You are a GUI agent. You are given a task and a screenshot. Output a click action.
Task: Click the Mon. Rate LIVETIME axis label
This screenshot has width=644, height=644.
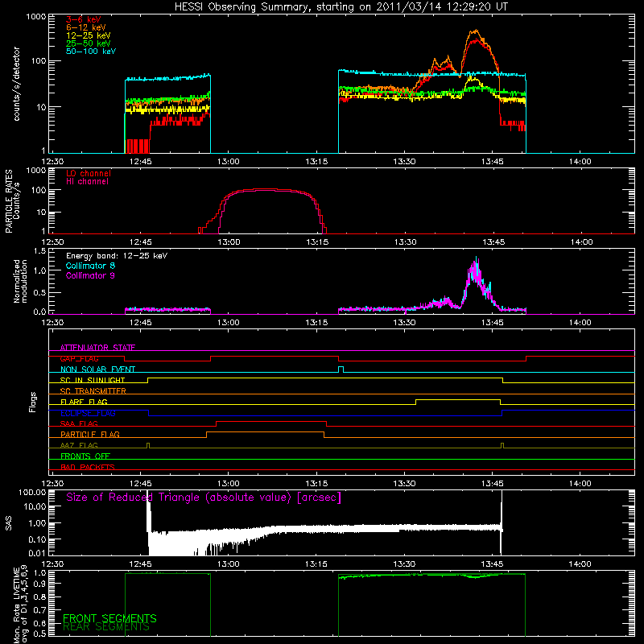[21, 605]
